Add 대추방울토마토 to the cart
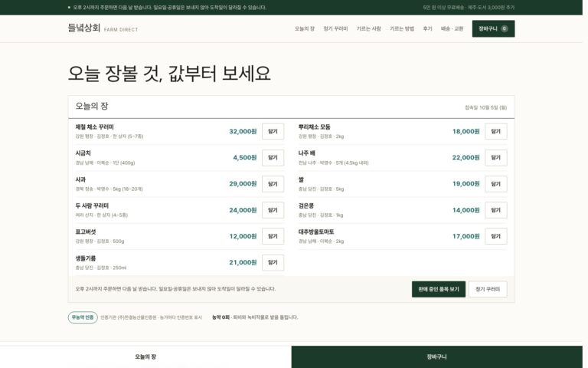The width and height of the screenshot is (588, 368). (496, 236)
